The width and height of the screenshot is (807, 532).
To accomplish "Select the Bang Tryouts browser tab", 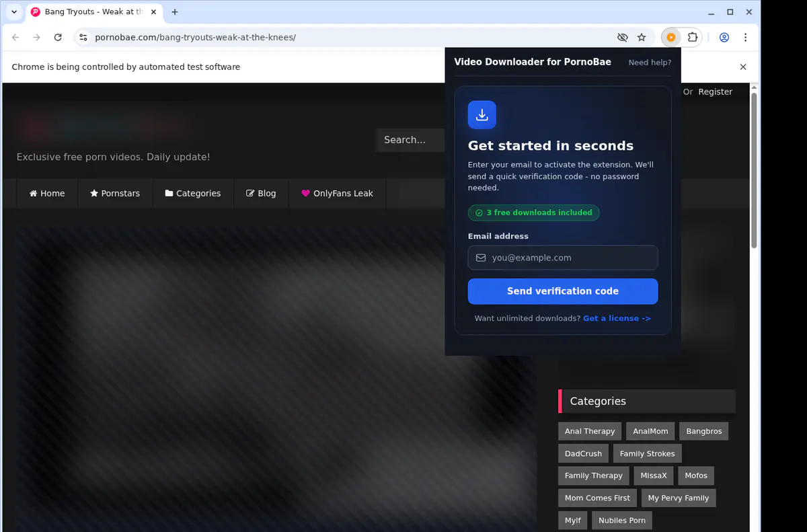I will pyautogui.click(x=92, y=12).
